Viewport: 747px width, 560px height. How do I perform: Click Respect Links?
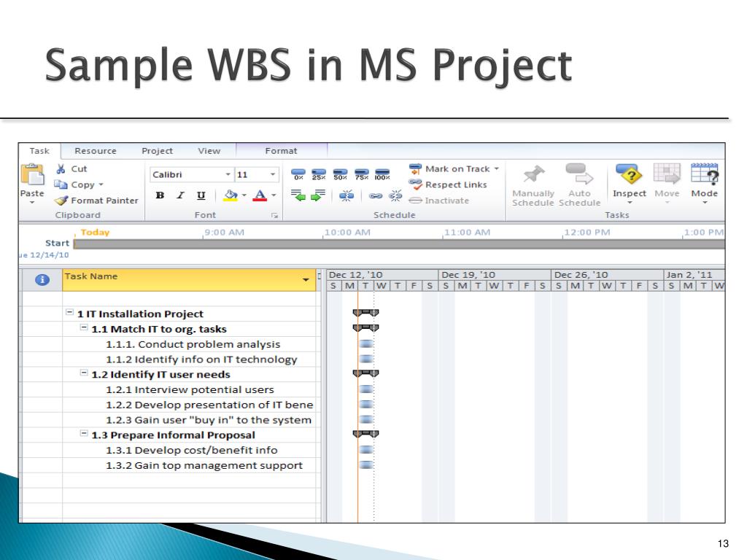click(x=448, y=184)
